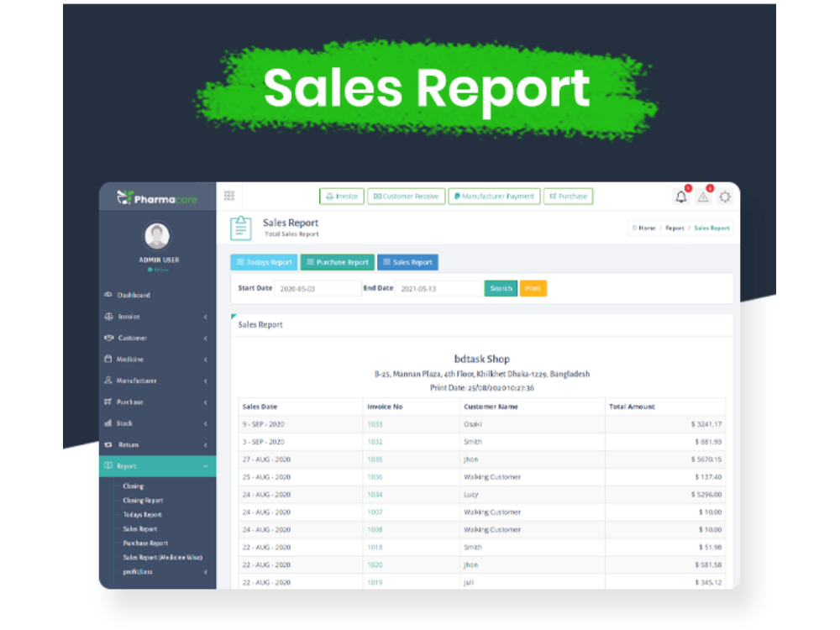
Task: Open the settings gear icon
Action: [x=725, y=197]
